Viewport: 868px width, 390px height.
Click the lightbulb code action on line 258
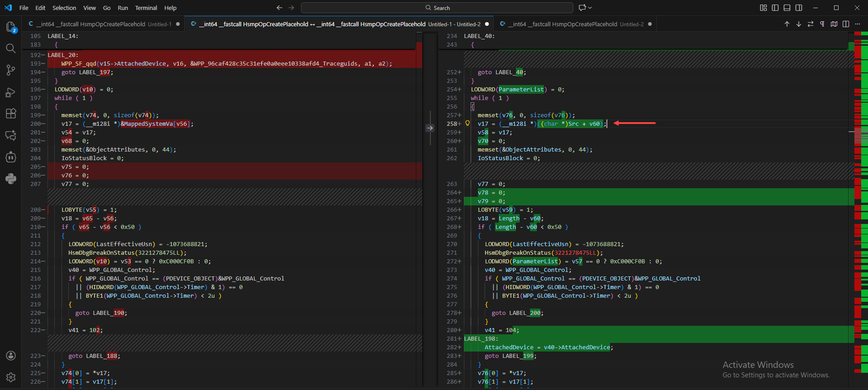(x=467, y=124)
